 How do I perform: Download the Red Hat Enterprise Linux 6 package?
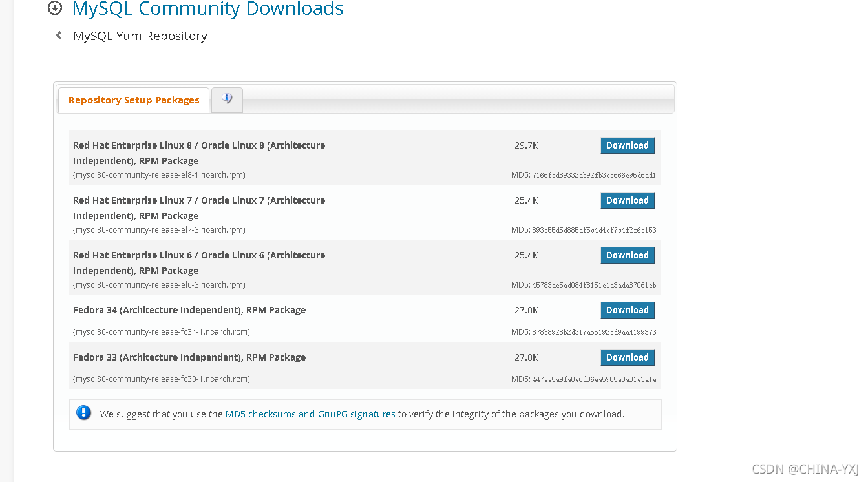(627, 255)
